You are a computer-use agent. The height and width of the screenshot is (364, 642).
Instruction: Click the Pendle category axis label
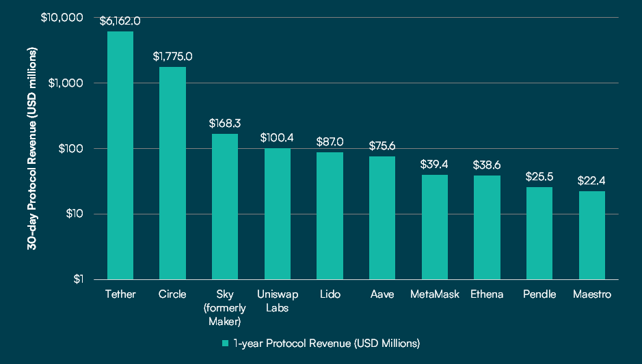point(539,294)
